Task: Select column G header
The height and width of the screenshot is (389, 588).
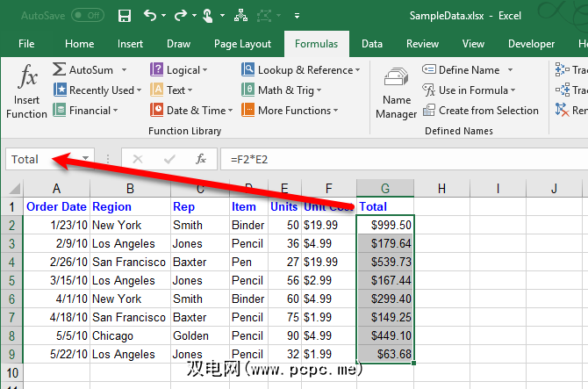Action: point(384,188)
